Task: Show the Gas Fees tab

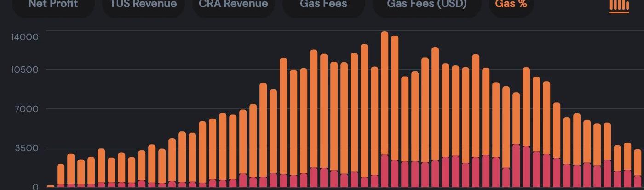Action: click(x=323, y=5)
